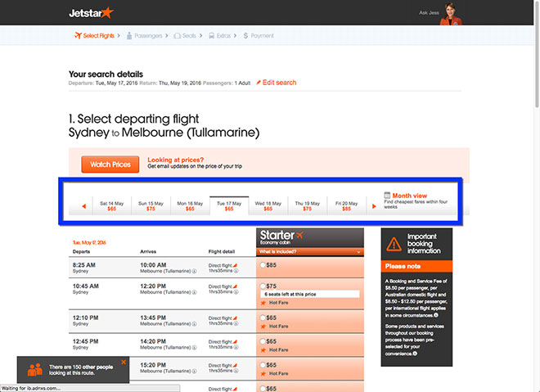Click the Seats step icon
This screenshot has width=540, height=392.
(x=177, y=36)
